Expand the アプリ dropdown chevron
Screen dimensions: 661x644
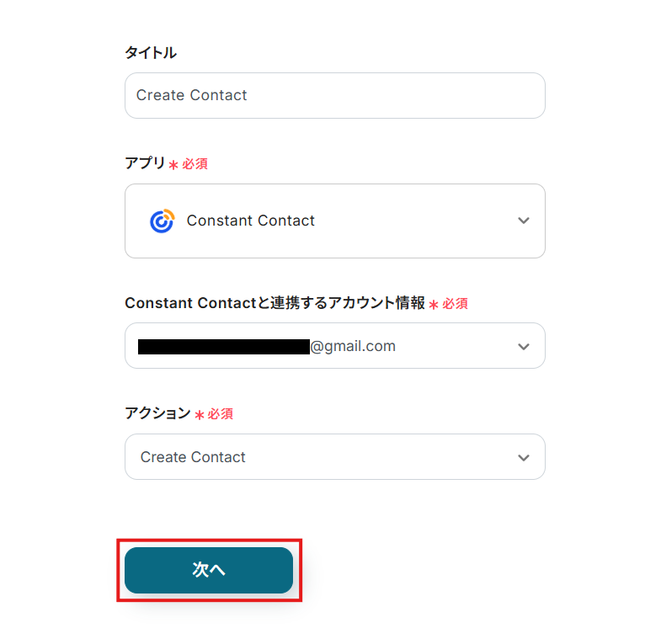(524, 221)
